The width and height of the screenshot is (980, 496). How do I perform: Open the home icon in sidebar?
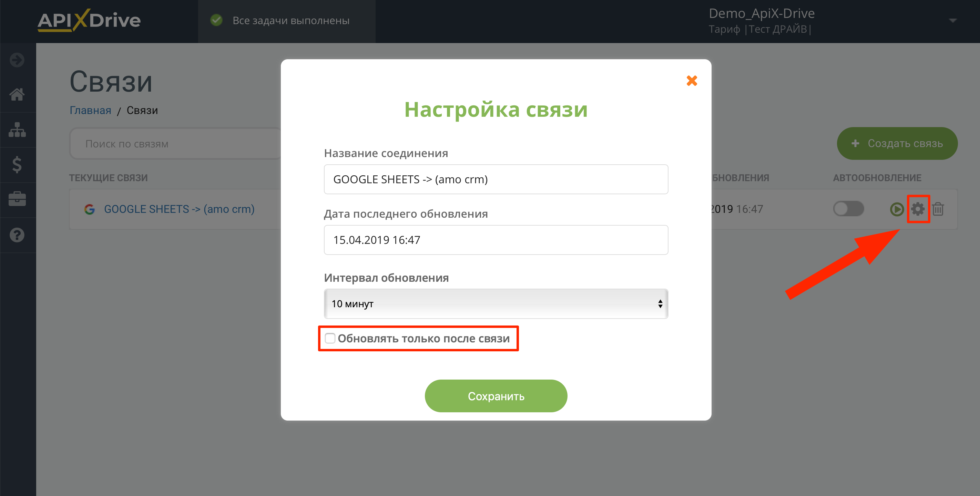(17, 94)
